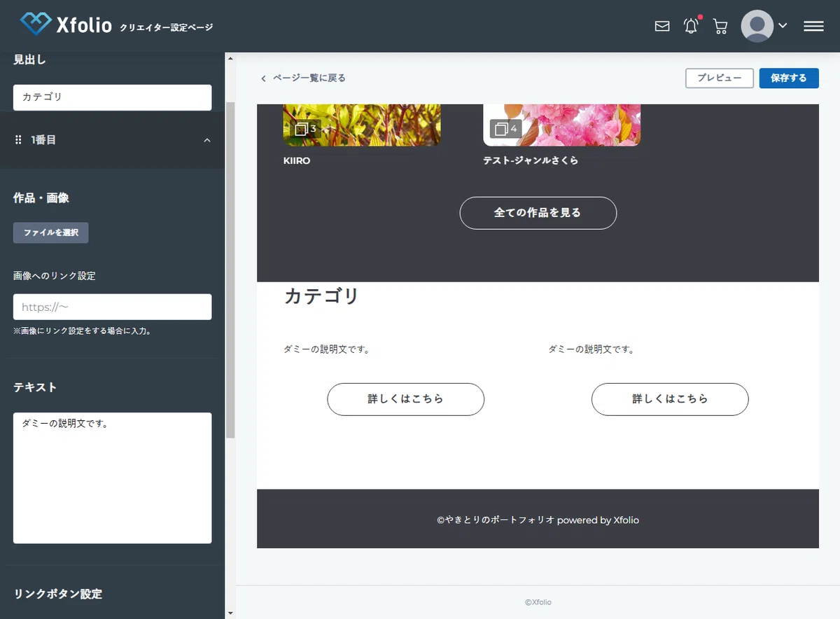Viewport: 840px width, 619px height.
Task: Expand the account dropdown chevron
Action: tap(783, 26)
